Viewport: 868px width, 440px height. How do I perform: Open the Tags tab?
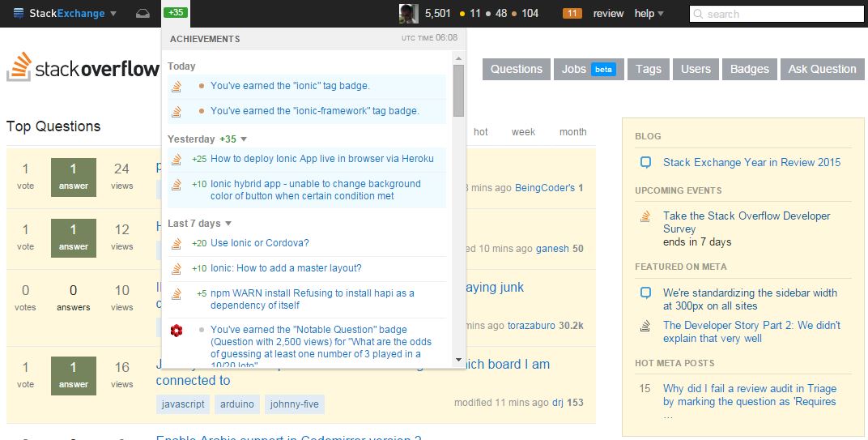pyautogui.click(x=649, y=69)
